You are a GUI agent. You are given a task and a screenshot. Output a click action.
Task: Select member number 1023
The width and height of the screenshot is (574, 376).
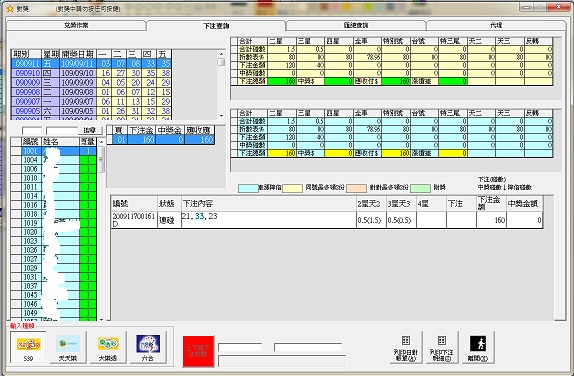(x=30, y=241)
